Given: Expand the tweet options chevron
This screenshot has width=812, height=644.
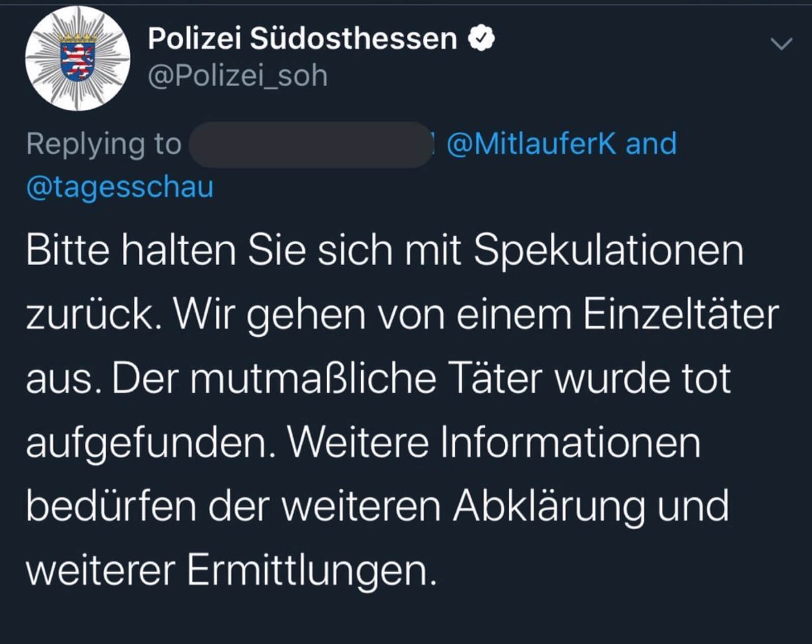Looking at the screenshot, I should 781,44.
